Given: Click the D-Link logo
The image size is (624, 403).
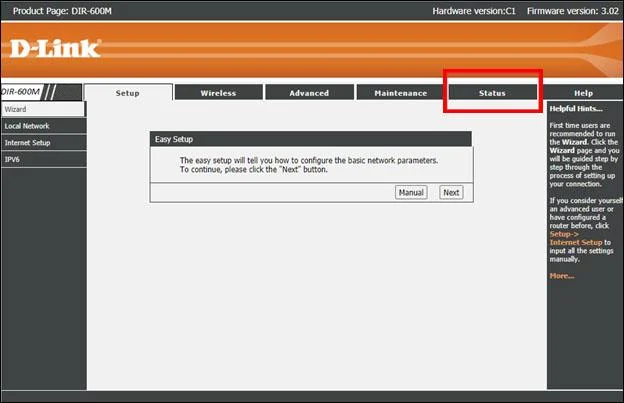Looking at the screenshot, I should pyautogui.click(x=55, y=49).
